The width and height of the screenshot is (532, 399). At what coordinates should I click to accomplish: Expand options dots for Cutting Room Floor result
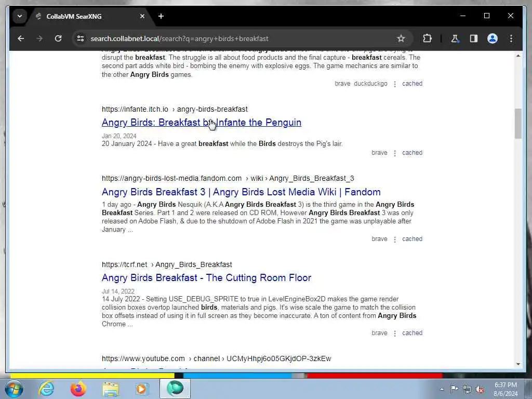tap(395, 334)
